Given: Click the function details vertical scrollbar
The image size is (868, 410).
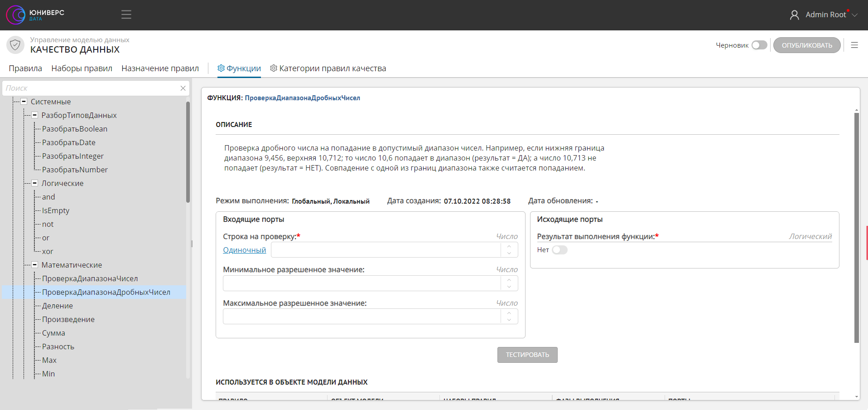Looking at the screenshot, I should pyautogui.click(x=856, y=228).
